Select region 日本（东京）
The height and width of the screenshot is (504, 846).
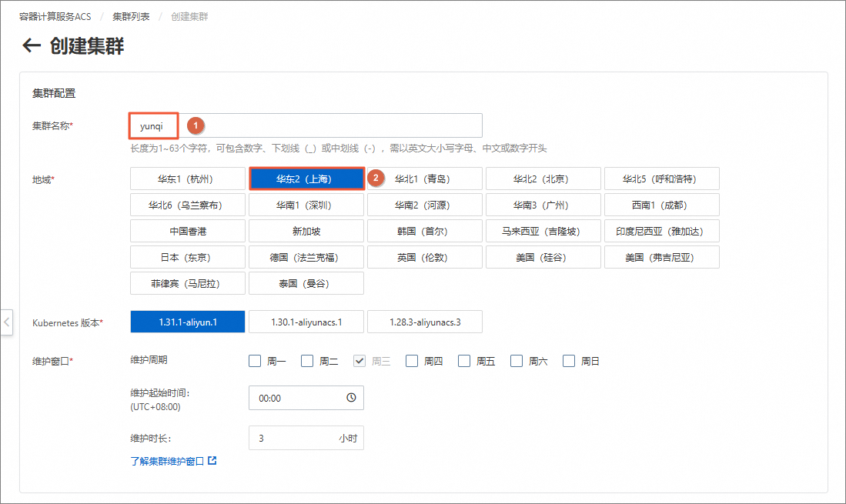[188, 257]
